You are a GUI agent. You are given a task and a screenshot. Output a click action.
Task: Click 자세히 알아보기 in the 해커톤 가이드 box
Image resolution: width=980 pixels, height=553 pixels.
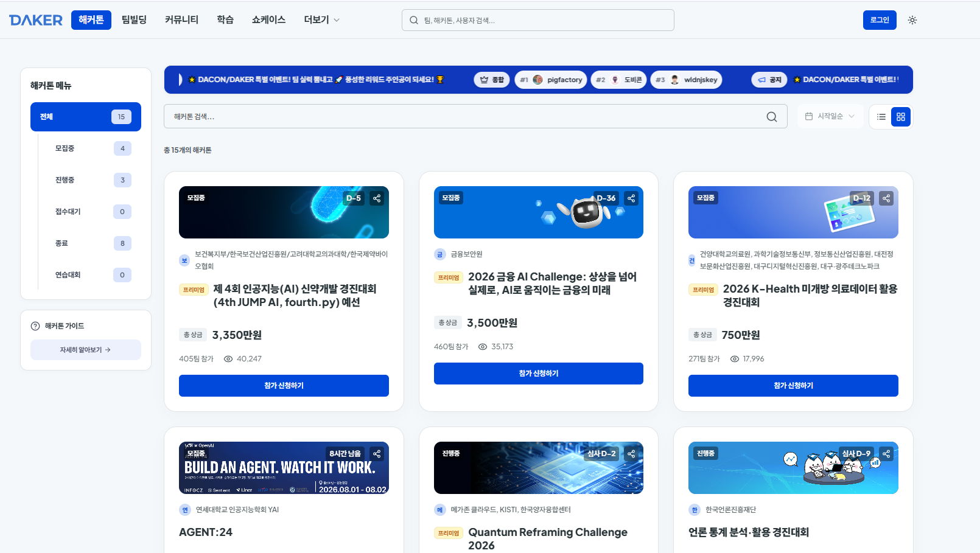[86, 350]
